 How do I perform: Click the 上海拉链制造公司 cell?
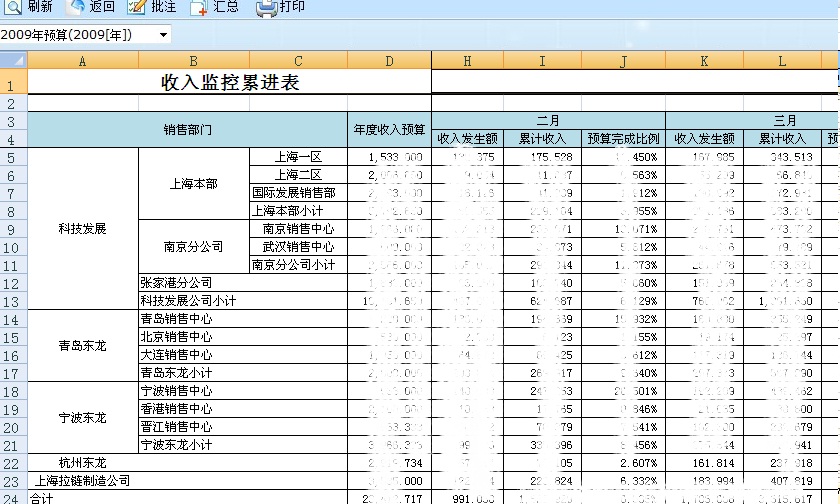point(188,481)
